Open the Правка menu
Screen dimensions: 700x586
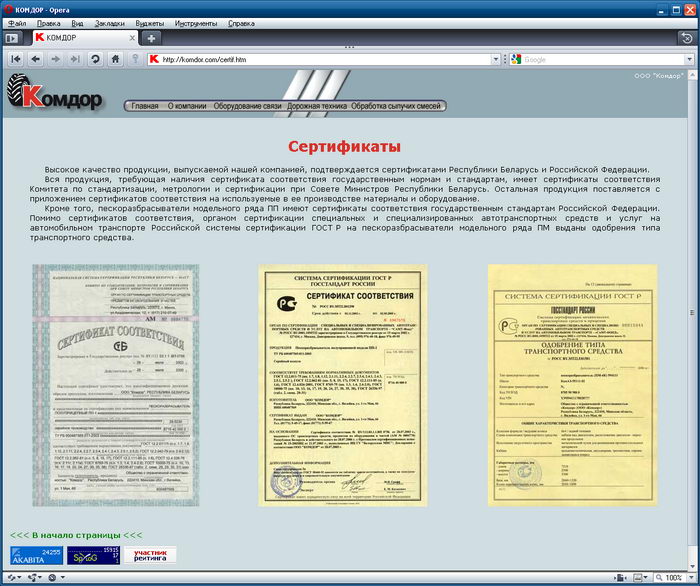point(49,24)
